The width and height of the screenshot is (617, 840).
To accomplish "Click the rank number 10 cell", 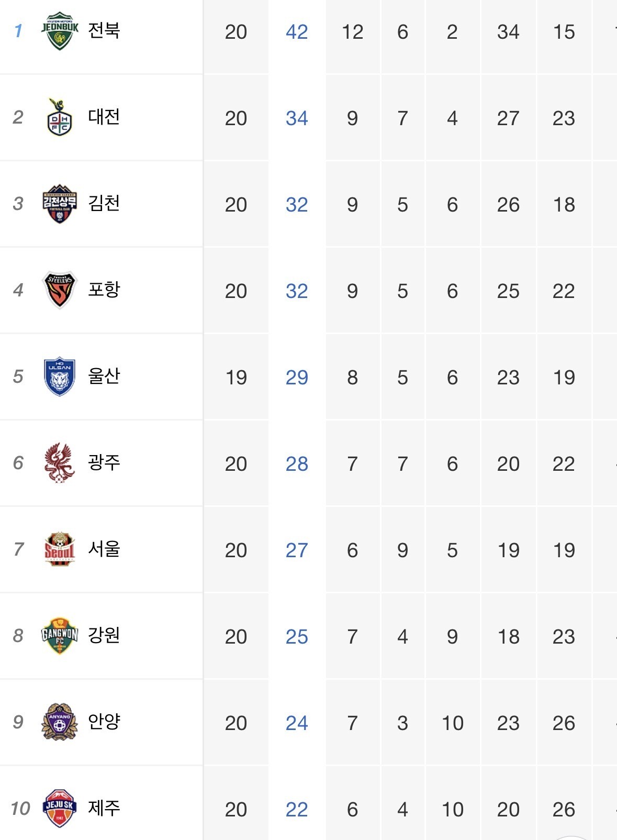I will click(20, 809).
